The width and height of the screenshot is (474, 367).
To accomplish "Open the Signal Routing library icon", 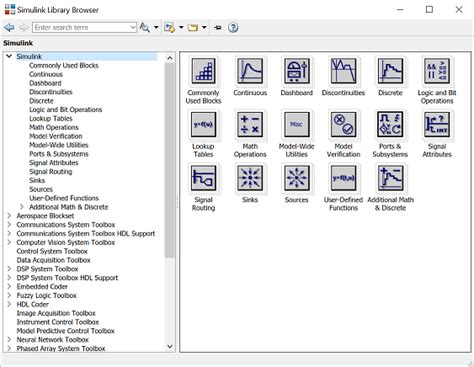I will [203, 178].
